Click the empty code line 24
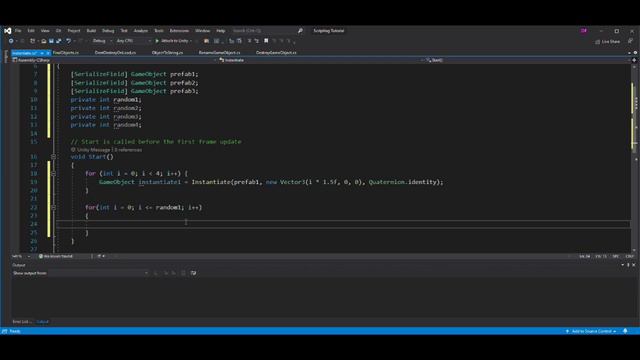This screenshot has width=640, height=360. pos(343,224)
